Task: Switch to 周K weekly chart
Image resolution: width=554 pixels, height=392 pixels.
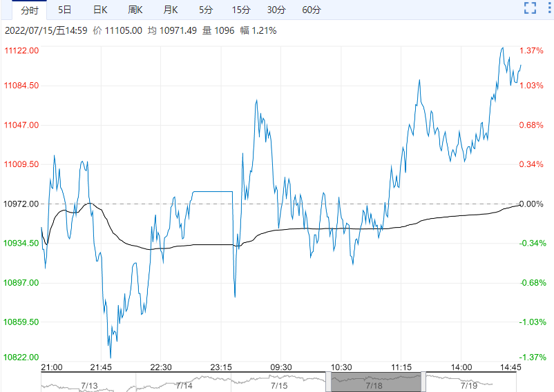Action: tap(135, 10)
